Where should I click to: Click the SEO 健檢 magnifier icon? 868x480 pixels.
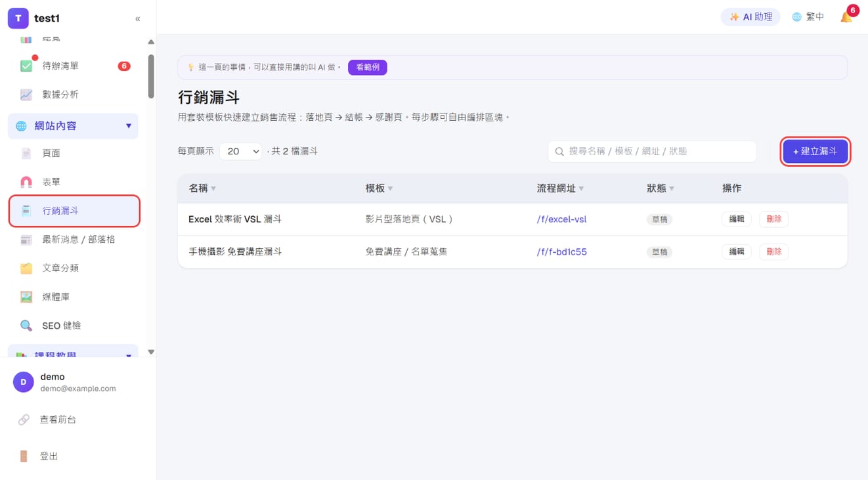(x=26, y=326)
